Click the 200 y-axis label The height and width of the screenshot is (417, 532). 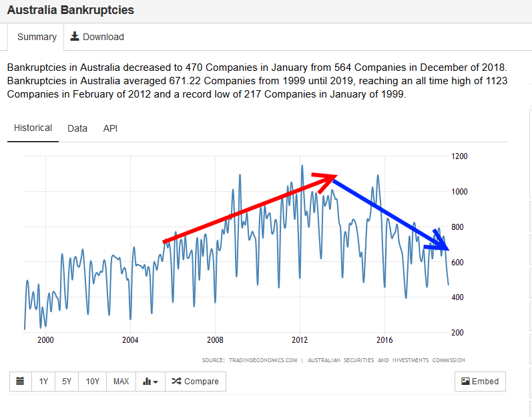[x=457, y=332]
